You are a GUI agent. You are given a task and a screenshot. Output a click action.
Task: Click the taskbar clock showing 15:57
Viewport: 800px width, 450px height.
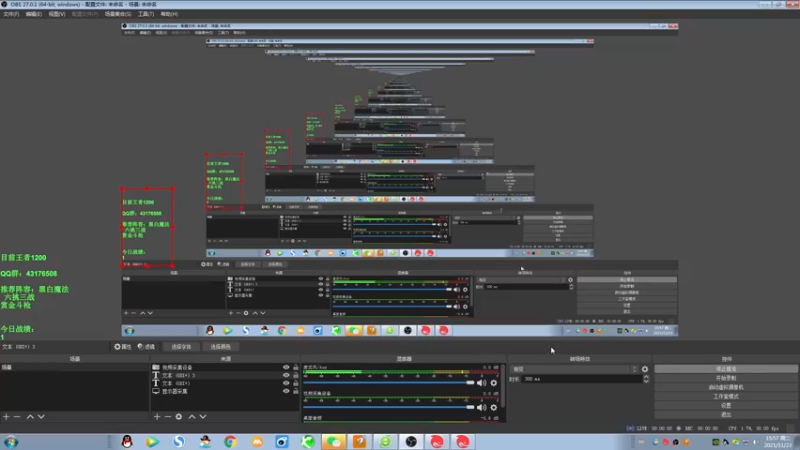tap(778, 442)
